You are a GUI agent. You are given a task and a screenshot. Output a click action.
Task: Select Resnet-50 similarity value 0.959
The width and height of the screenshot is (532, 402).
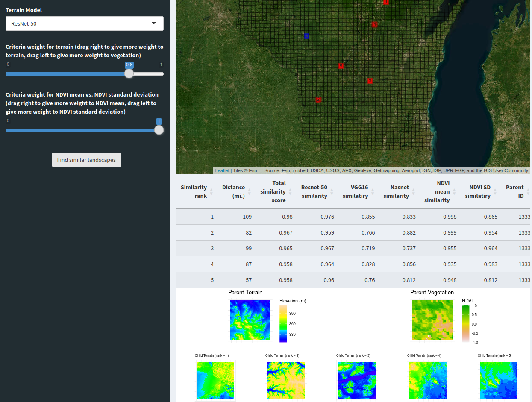[x=327, y=232]
